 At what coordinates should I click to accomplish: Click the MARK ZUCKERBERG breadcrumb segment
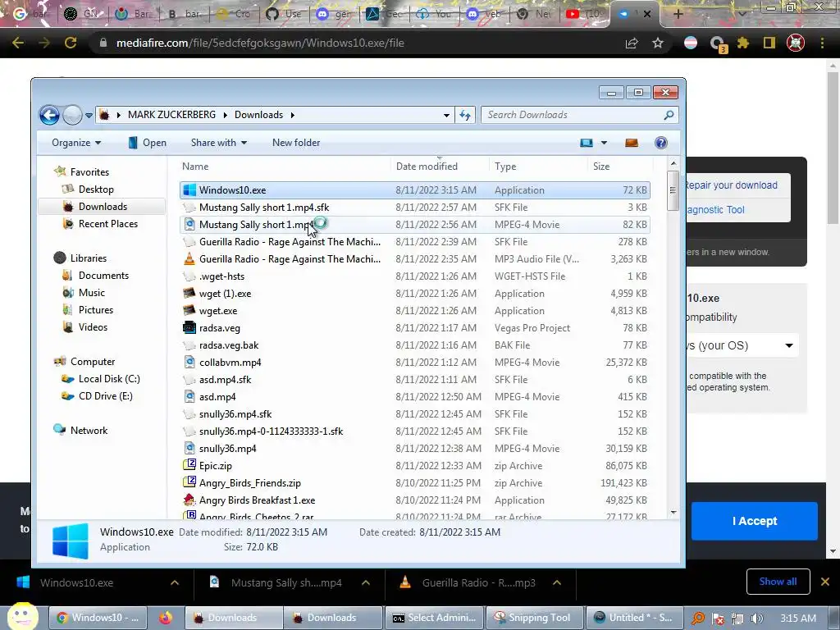pos(171,115)
